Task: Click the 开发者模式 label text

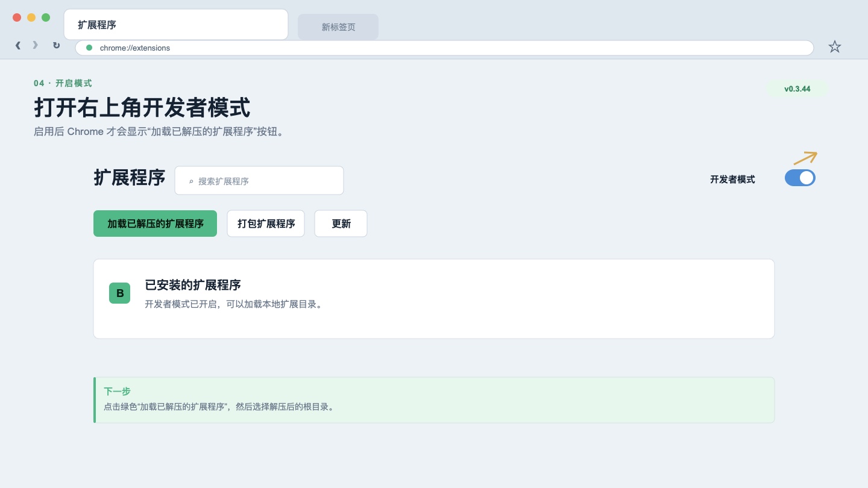Action: (x=732, y=179)
